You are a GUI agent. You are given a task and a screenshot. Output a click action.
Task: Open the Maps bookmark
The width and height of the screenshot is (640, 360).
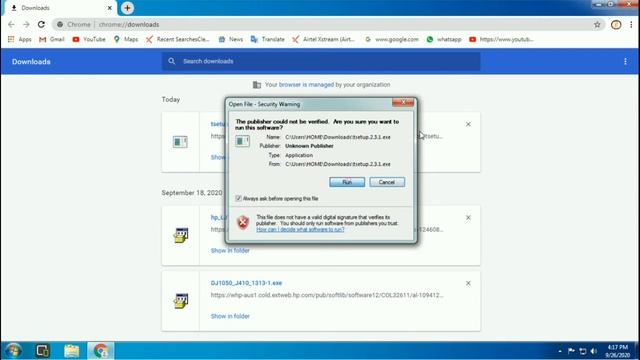pos(126,39)
